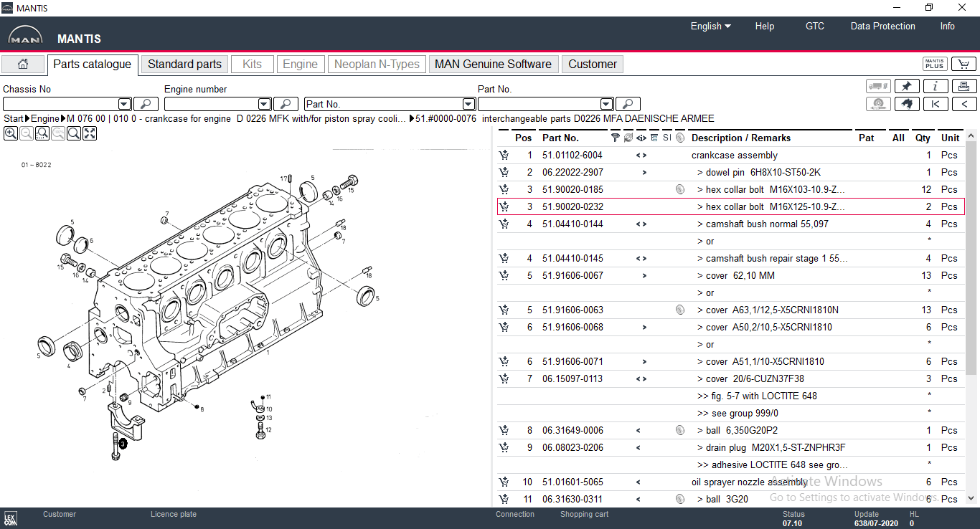This screenshot has height=529, width=980.
Task: Expand the Chassis No dropdown
Action: click(x=124, y=105)
